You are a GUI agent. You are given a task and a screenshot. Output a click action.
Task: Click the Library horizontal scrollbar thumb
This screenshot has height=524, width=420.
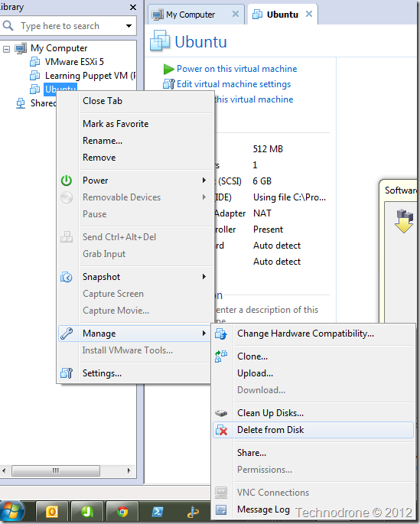point(56,470)
